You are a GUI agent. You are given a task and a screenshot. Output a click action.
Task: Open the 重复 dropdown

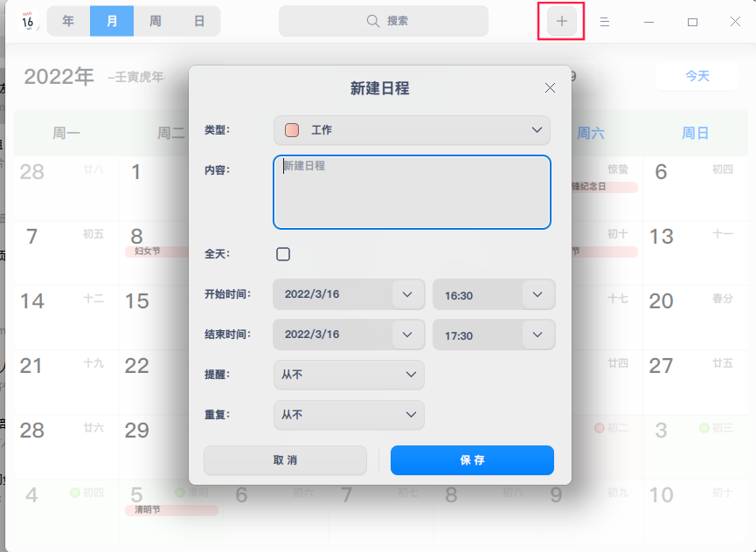click(x=349, y=415)
